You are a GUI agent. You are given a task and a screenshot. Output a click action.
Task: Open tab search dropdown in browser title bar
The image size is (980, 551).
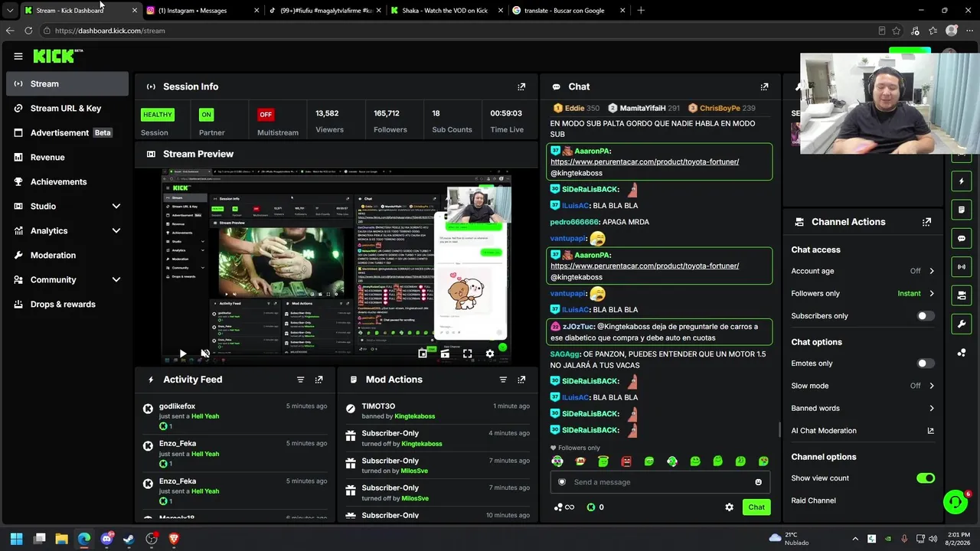10,11
